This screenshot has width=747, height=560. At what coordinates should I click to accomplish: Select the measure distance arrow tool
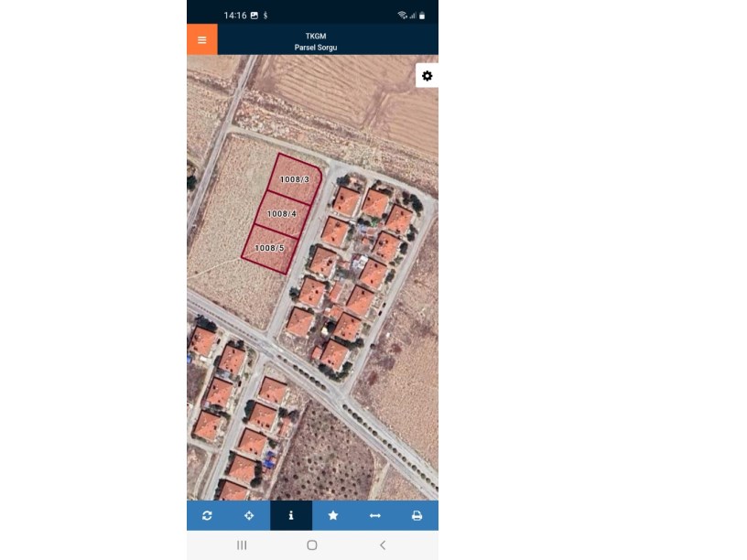point(375,515)
